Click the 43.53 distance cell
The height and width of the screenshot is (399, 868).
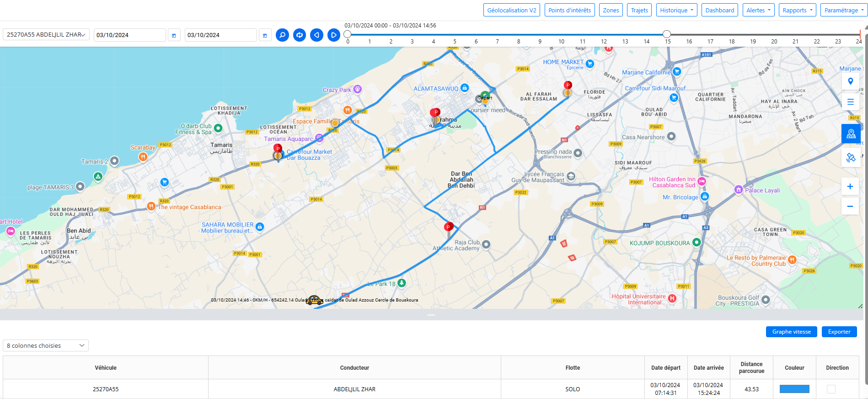(752, 389)
